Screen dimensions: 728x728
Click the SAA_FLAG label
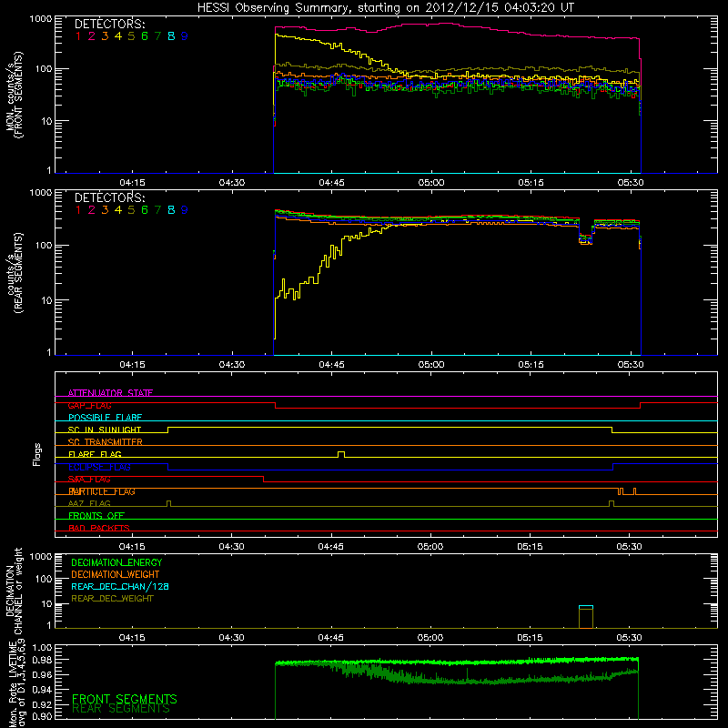pyautogui.click(x=89, y=480)
